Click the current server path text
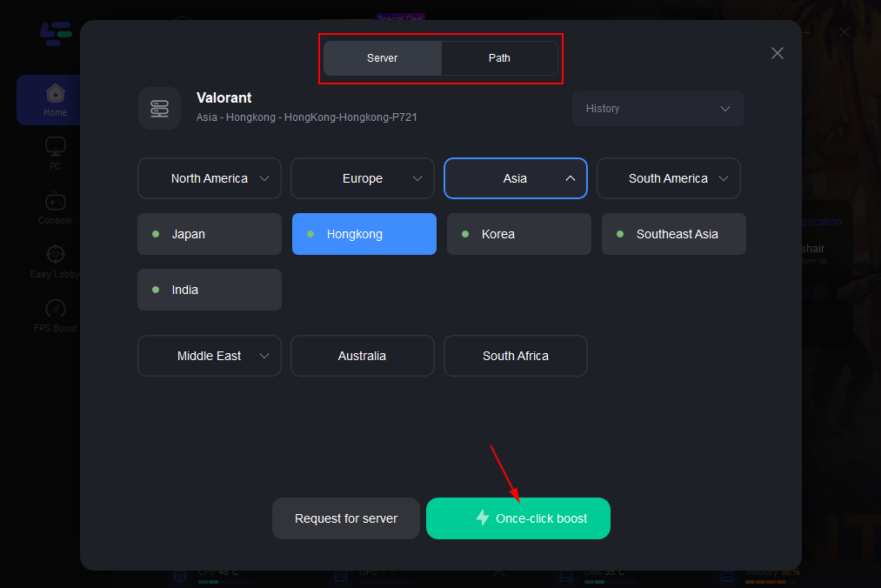Viewport: 881px width, 588px height. 307,117
